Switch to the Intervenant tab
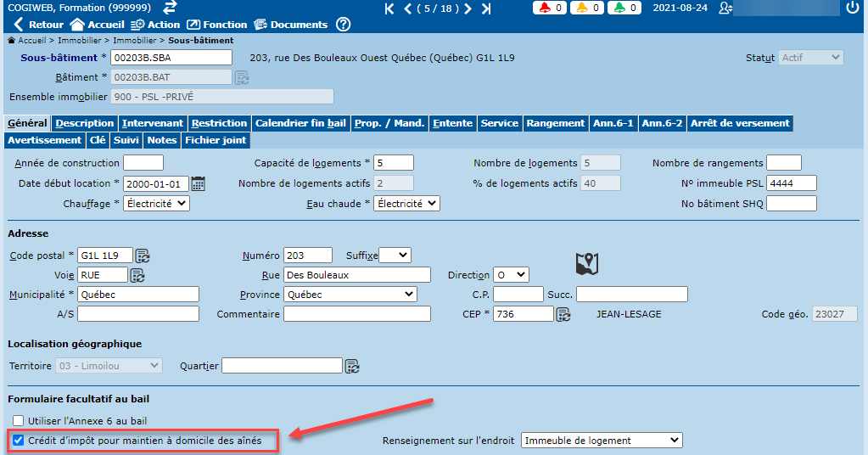Viewport: 868px width, 455px height. coord(153,123)
